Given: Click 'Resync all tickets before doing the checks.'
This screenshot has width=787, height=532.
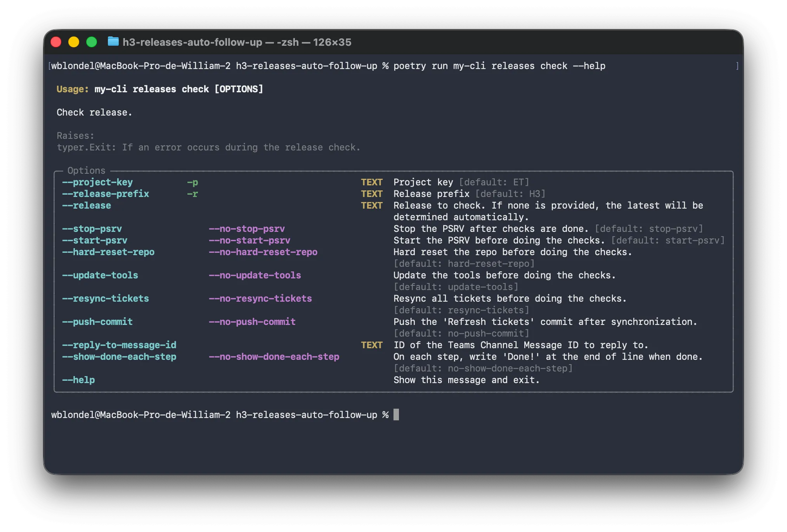Looking at the screenshot, I should pyautogui.click(x=510, y=299).
